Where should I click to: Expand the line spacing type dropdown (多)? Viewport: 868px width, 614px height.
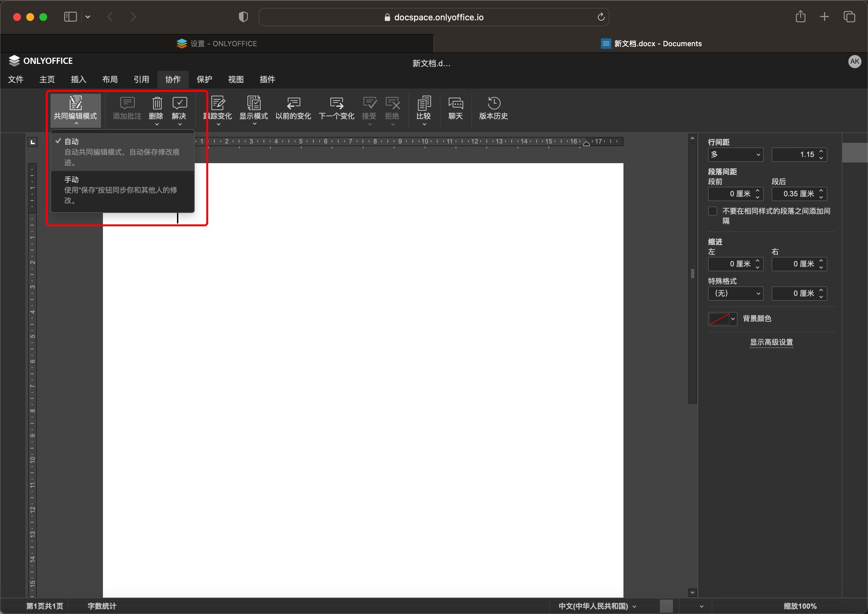[x=735, y=155]
